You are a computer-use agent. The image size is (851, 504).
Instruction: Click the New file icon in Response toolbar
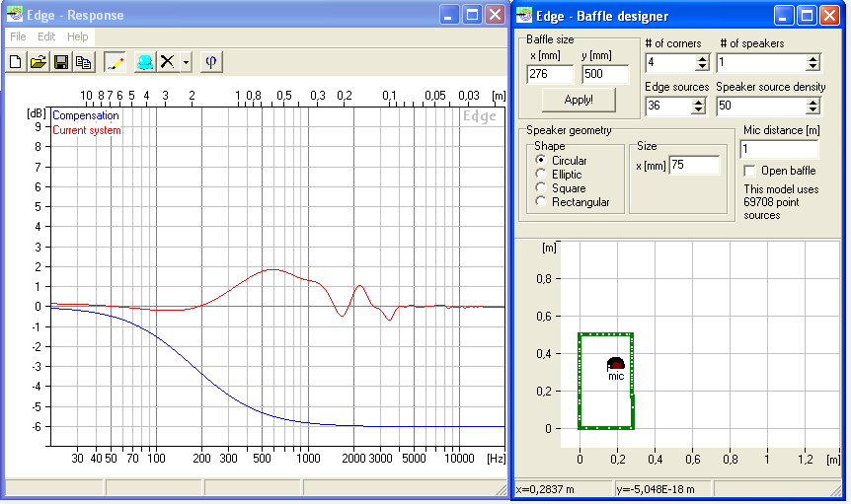click(16, 62)
